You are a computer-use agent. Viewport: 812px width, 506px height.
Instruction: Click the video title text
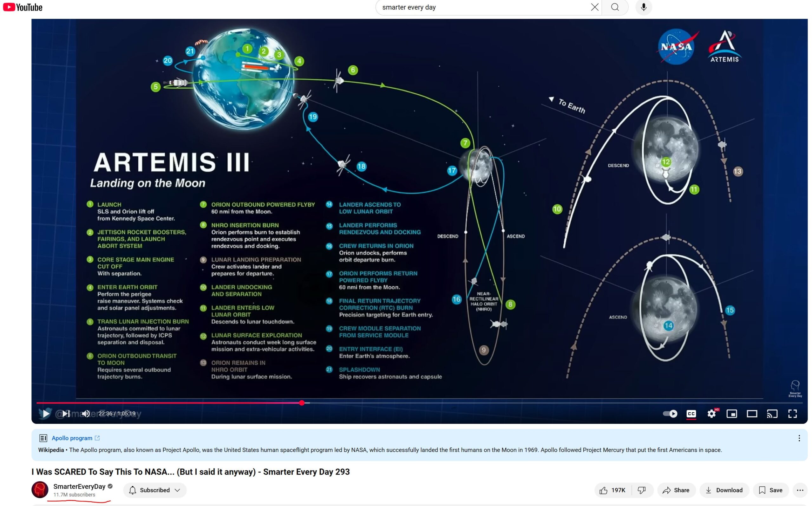(191, 472)
